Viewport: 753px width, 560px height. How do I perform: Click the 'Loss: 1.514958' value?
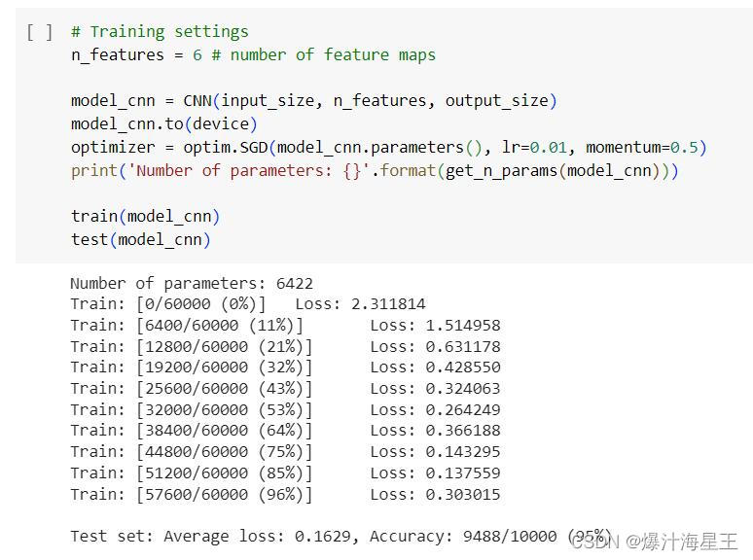point(435,326)
